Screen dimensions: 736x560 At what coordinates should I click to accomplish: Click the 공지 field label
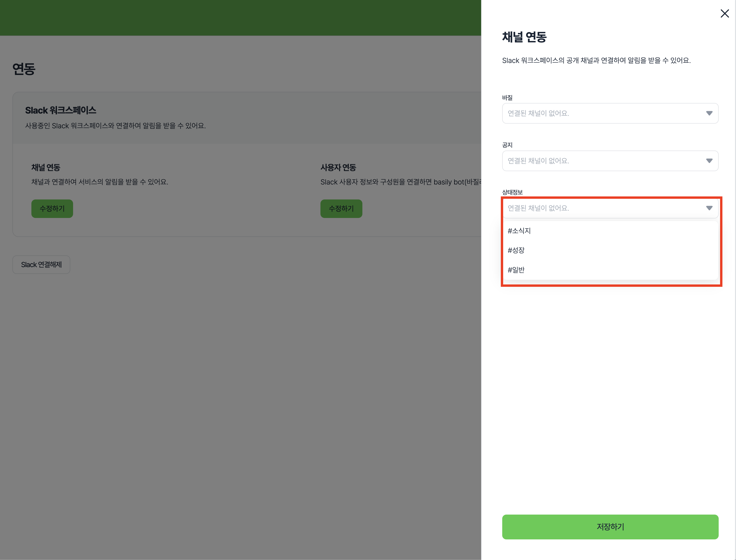coord(507,145)
